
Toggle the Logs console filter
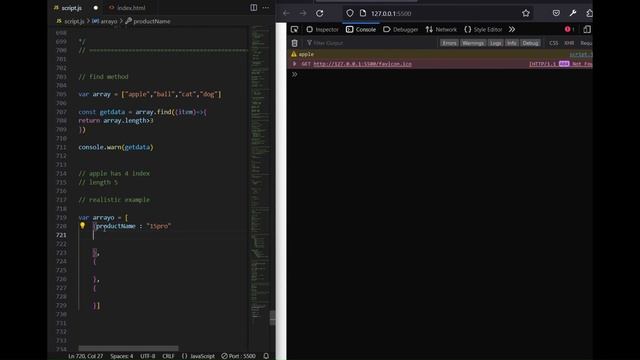pos(496,43)
